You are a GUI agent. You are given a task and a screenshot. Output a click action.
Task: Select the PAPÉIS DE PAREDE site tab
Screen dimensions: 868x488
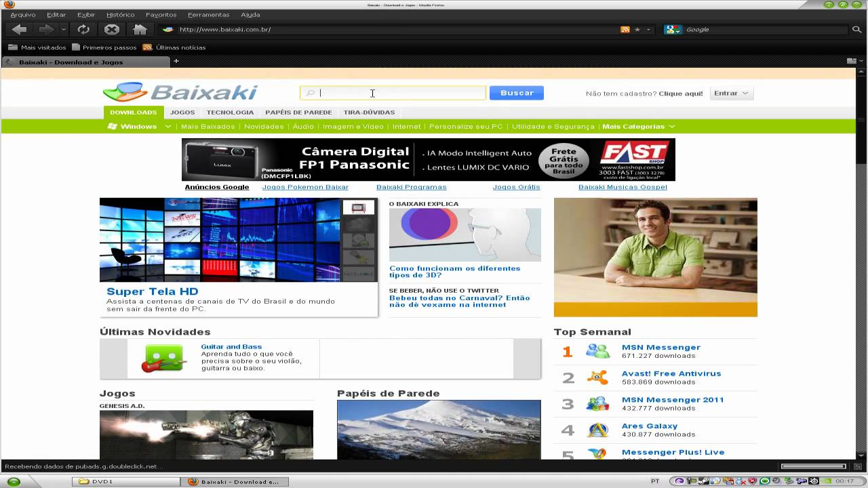tap(298, 113)
